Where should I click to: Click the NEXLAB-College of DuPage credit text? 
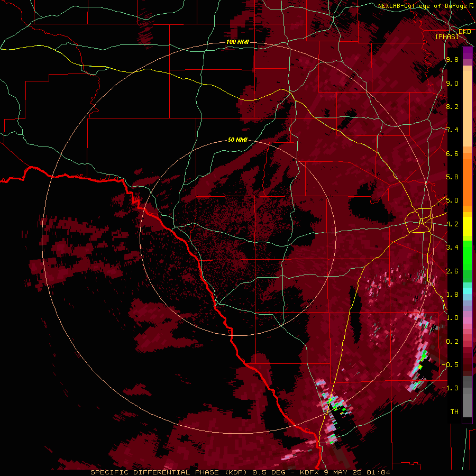coord(423,6)
